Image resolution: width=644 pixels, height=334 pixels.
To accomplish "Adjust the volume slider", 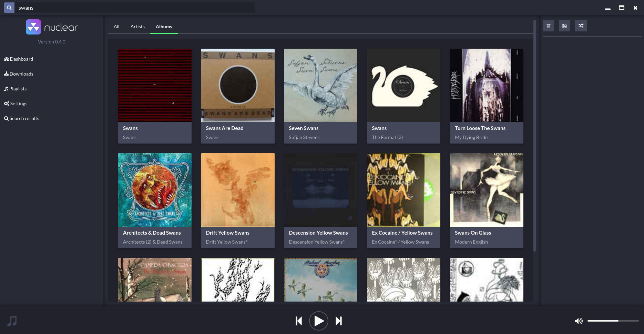I will (613, 321).
